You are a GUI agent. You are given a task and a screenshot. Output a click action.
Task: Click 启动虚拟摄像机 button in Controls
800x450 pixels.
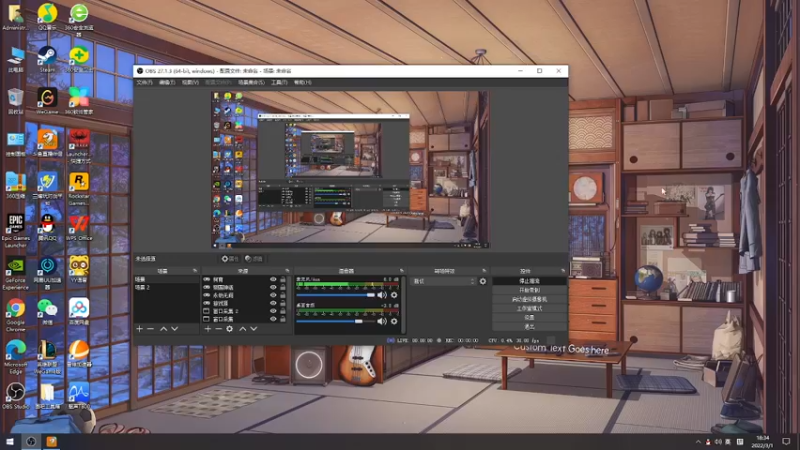click(529, 299)
